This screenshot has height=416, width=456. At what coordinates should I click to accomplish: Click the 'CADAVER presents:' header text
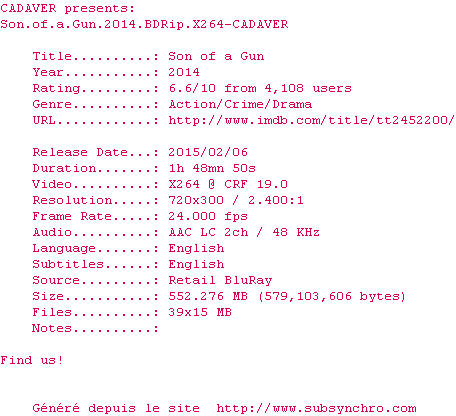pos(67,8)
